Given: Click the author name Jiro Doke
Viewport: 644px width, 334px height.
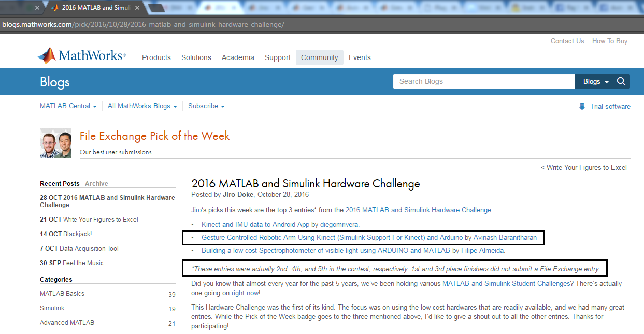Looking at the screenshot, I should 238,195.
